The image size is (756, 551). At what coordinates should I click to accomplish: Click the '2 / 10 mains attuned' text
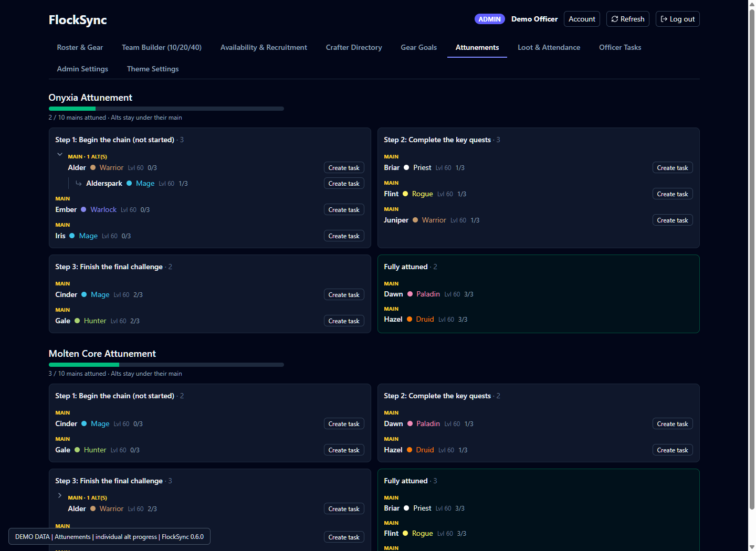tap(77, 118)
